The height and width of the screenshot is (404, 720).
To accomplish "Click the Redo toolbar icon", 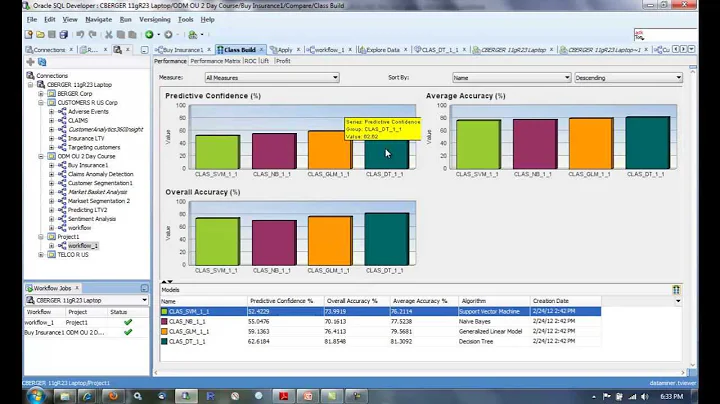I will tap(92, 34).
